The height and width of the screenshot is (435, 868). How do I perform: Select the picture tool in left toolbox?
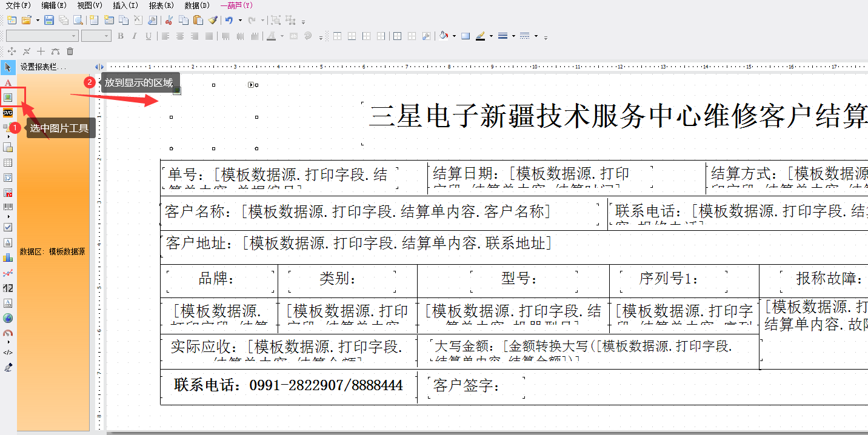(8, 97)
